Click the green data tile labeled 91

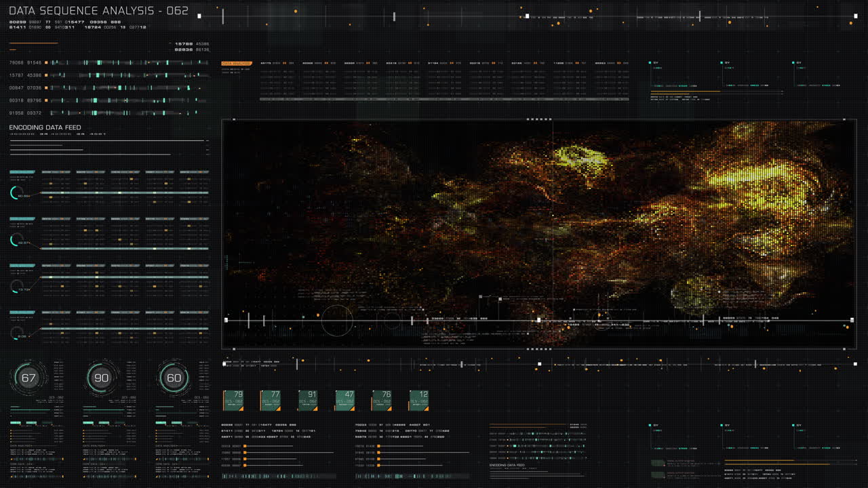pyautogui.click(x=308, y=400)
